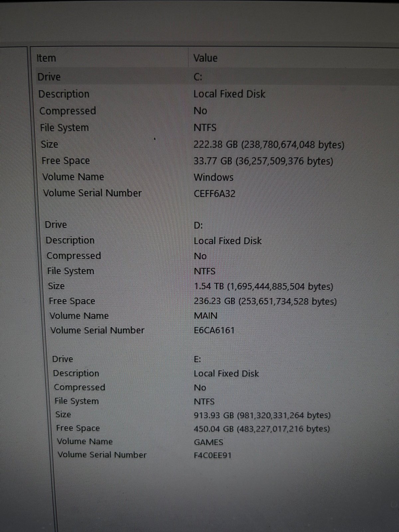
Task: Select the size value 222.38 GB
Action: point(269,145)
